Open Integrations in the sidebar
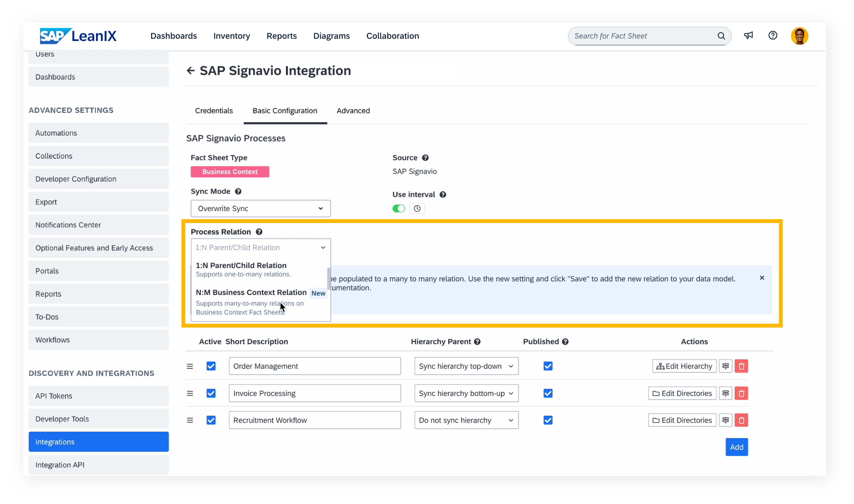 point(99,442)
